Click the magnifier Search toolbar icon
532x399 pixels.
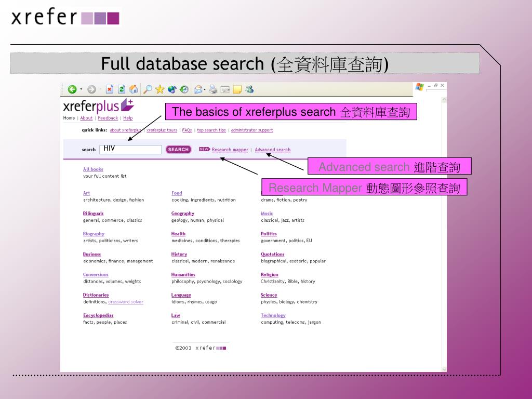tap(148, 89)
